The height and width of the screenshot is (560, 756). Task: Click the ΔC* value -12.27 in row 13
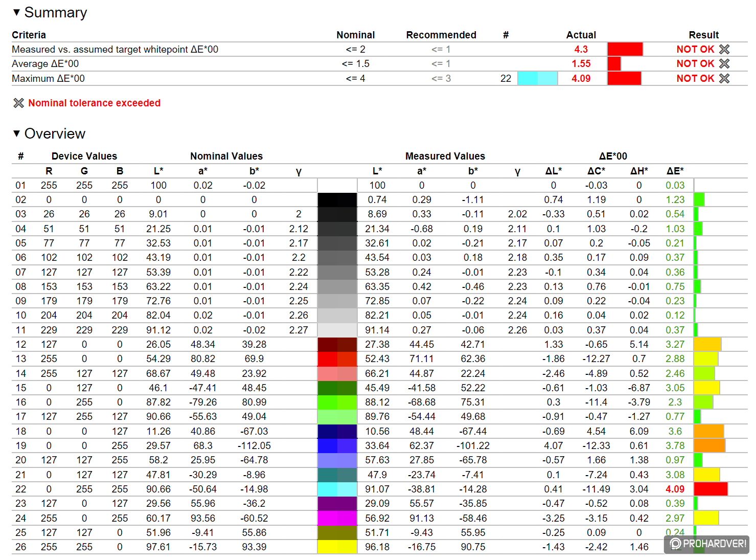(x=596, y=359)
